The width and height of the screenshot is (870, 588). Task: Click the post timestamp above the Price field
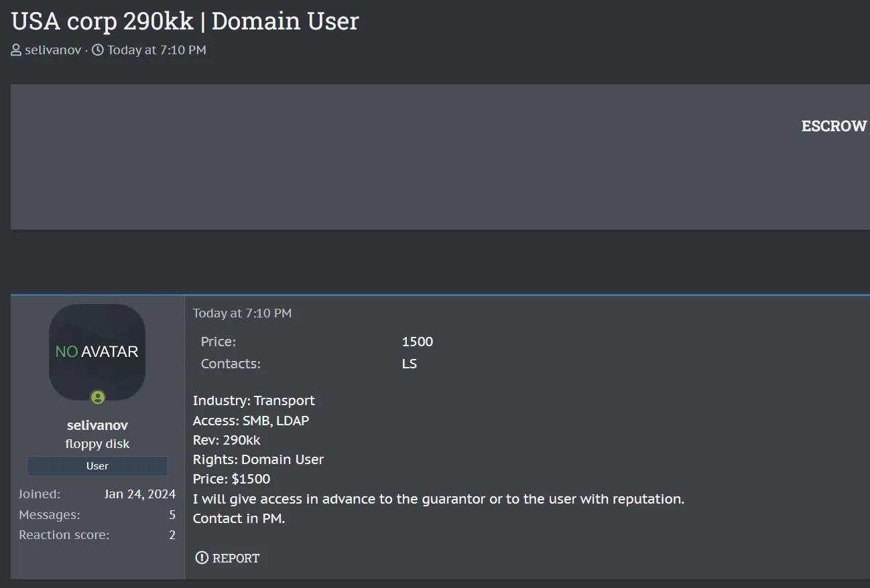[242, 313]
